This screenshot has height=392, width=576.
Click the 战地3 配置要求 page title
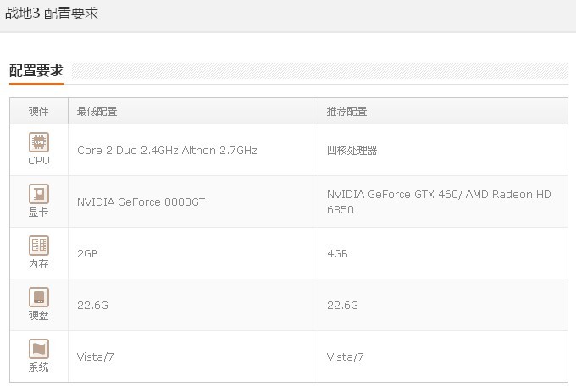pyautogui.click(x=52, y=14)
